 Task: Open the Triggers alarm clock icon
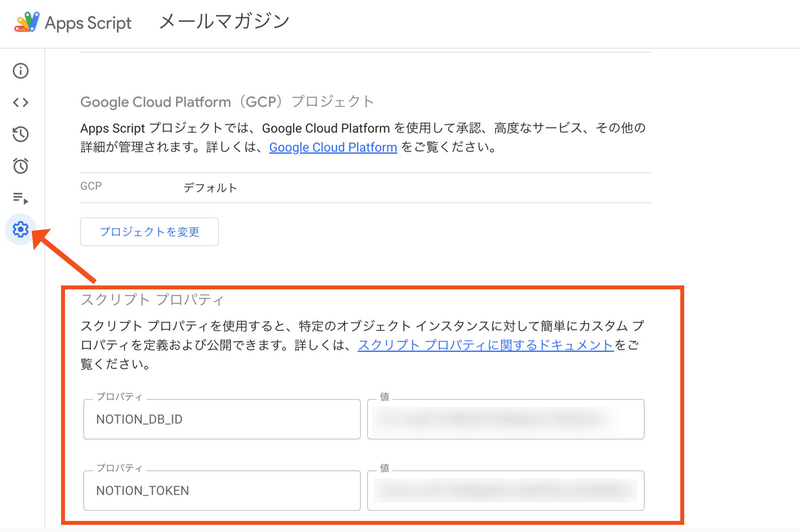coord(20,166)
